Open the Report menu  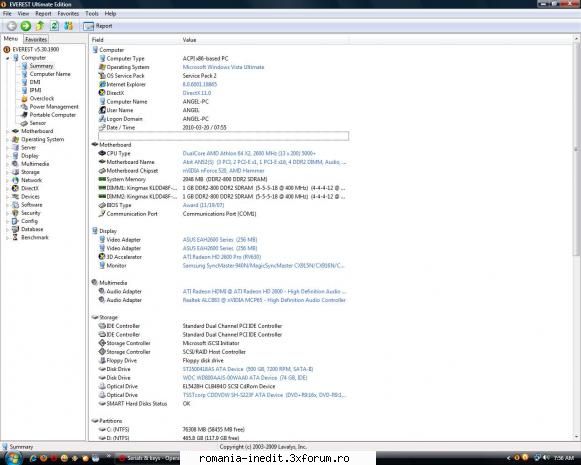tap(43, 14)
